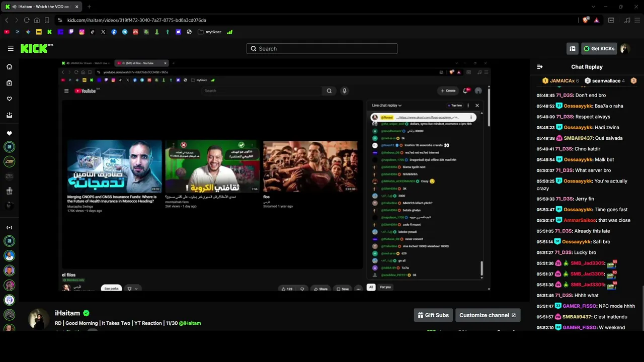This screenshot has width=644, height=362.
Task: Open iHaitam's channel avatar
Action: point(38,319)
